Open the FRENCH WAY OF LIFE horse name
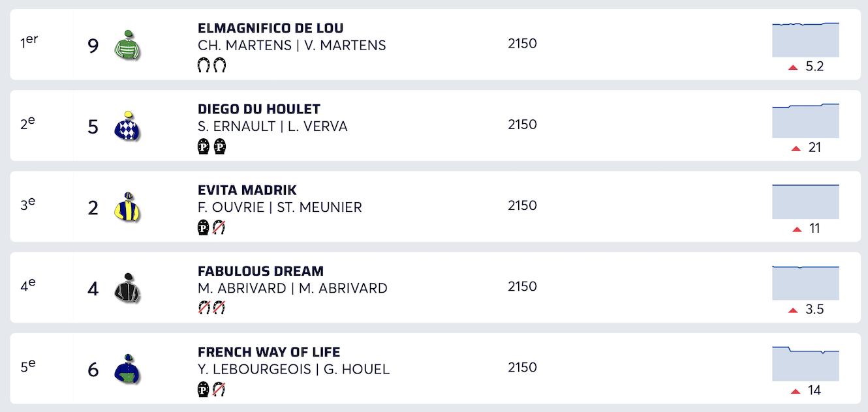 269,352
